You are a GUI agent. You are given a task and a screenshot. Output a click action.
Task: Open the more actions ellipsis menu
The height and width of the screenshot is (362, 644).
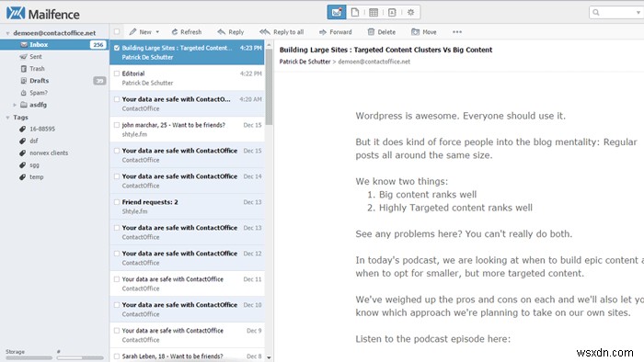click(x=457, y=32)
